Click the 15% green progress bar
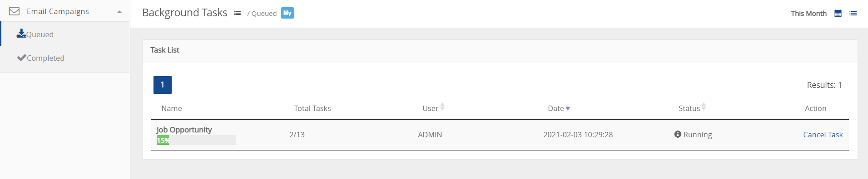The width and height of the screenshot is (868, 179). (163, 140)
